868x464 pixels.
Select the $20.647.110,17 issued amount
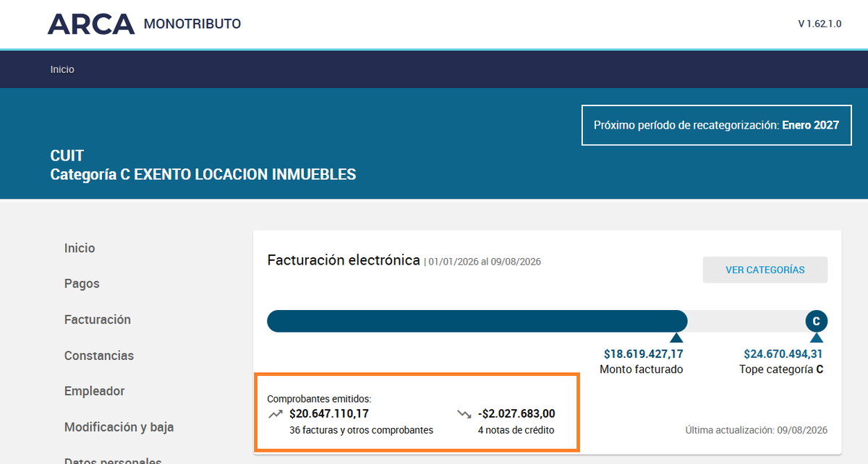coord(329,414)
